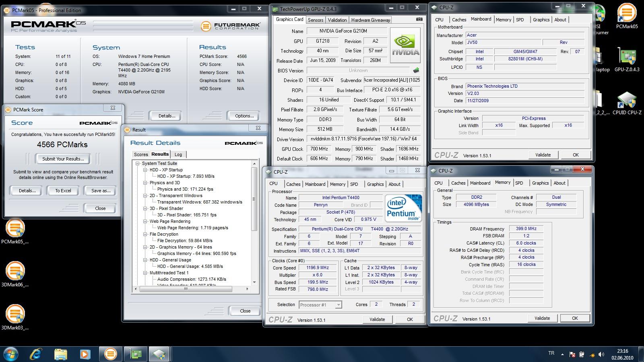
Task: Click Save as... in PCMark Score window
Action: (x=101, y=191)
